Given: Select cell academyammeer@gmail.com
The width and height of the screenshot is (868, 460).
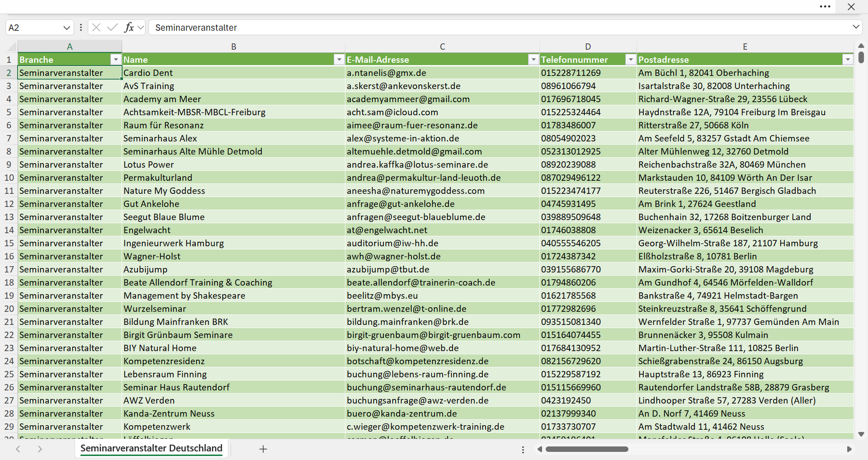Looking at the screenshot, I should coord(443,99).
